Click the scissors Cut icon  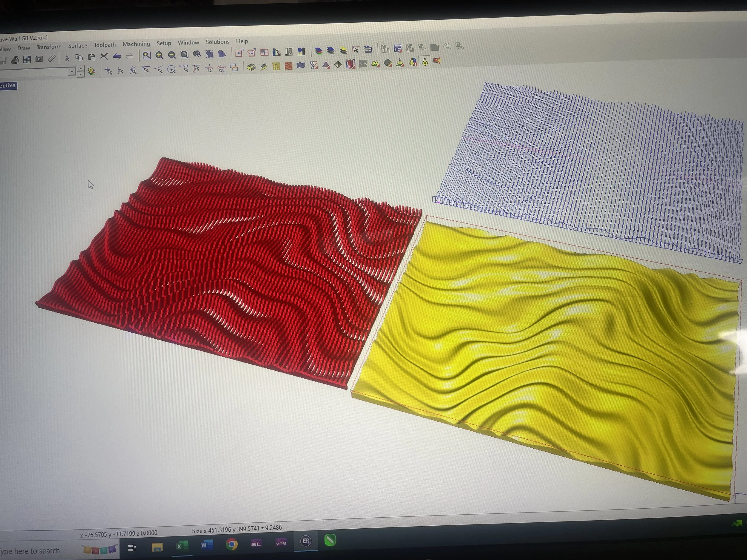(67, 58)
